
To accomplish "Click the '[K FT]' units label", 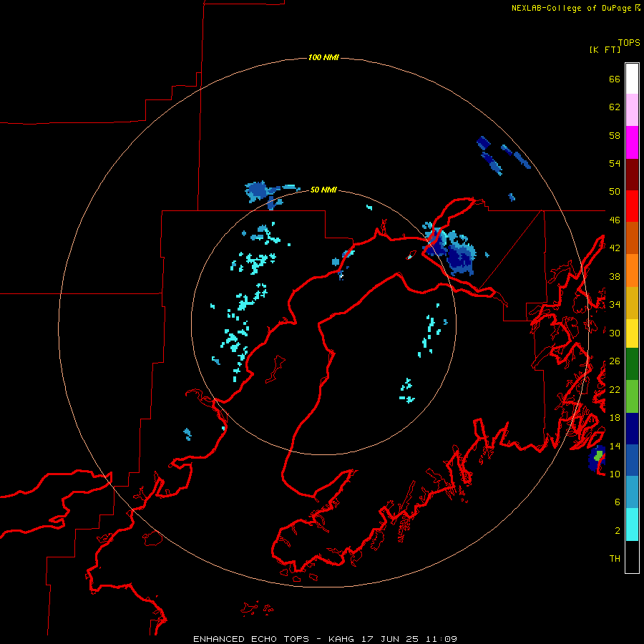I will pyautogui.click(x=605, y=49).
